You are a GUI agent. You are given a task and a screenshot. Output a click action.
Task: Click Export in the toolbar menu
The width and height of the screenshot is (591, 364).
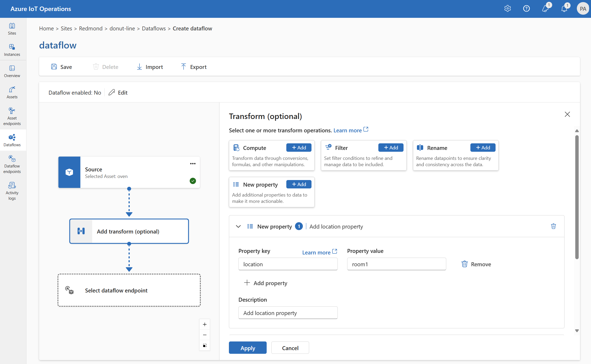click(194, 66)
